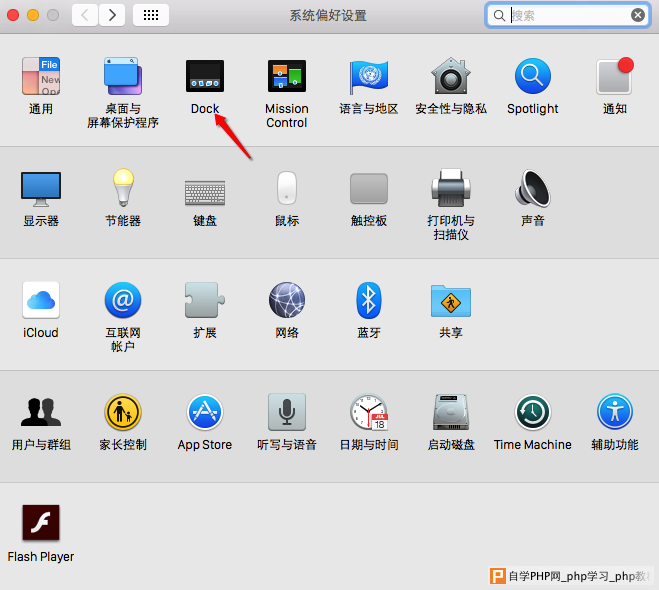Screen dimensions: 659x590
Task: Go forward with the right chevron button
Action: (112, 15)
